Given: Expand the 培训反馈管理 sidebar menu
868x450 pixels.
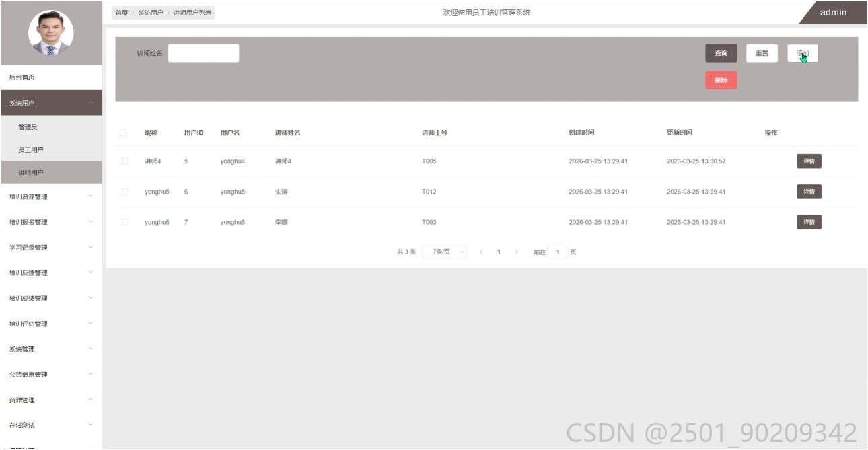Looking at the screenshot, I should [x=51, y=273].
